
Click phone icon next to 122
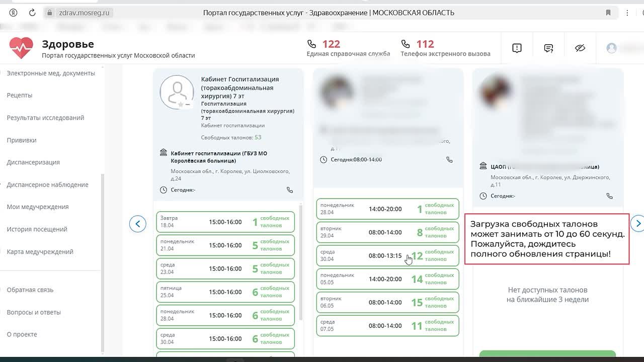311,44
